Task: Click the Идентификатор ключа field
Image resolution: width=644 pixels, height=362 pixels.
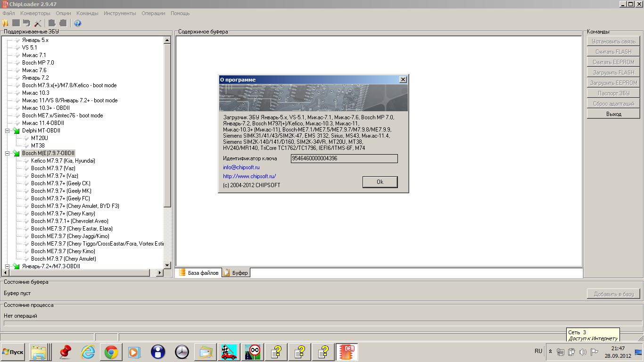Action: 344,159
